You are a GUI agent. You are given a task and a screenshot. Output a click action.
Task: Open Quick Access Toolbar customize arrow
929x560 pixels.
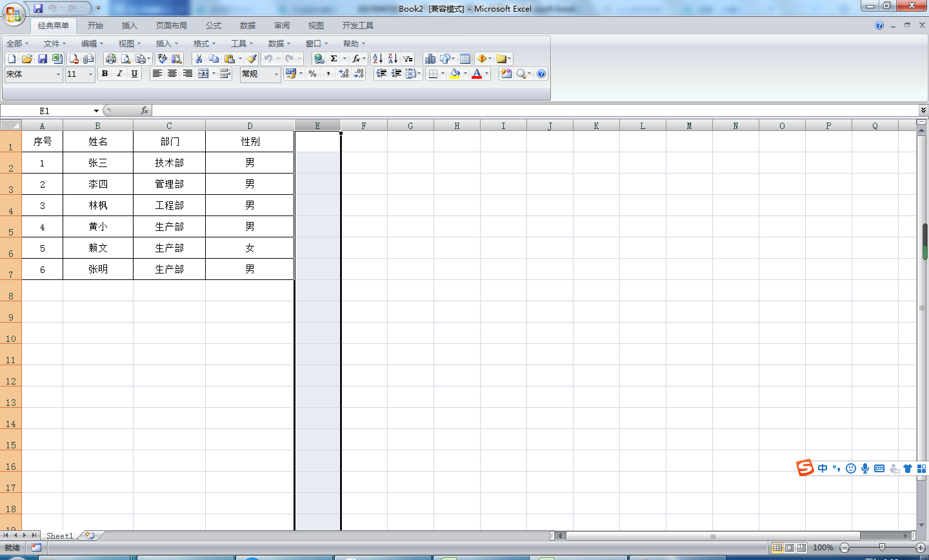pos(98,8)
